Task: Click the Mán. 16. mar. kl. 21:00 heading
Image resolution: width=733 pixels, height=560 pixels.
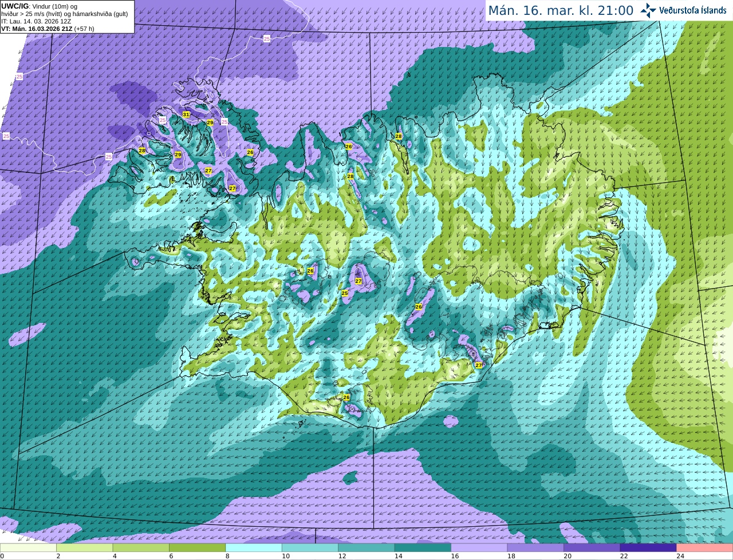Action: click(x=561, y=10)
